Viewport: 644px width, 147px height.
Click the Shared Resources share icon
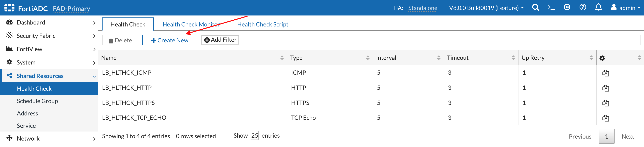point(9,75)
